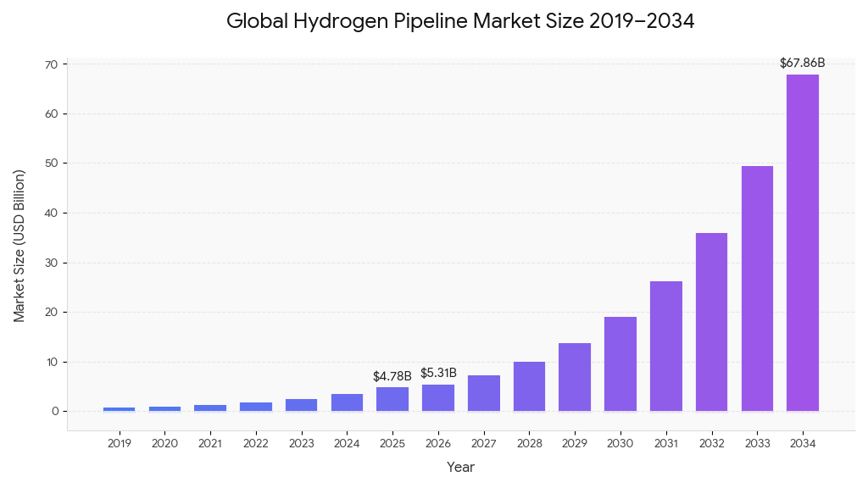This screenshot has height=488, width=868.
Task: Click the 2029 bar
Action: (x=575, y=377)
